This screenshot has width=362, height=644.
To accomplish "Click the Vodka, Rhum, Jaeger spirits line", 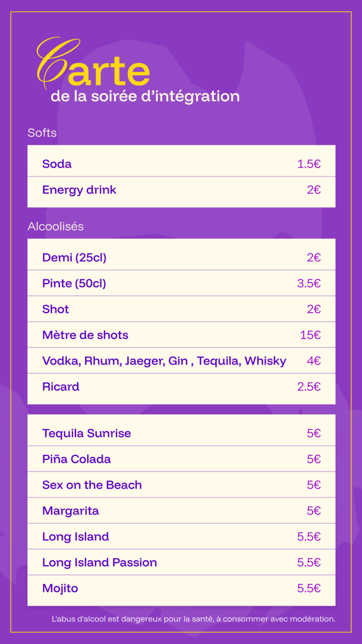I will (164, 361).
